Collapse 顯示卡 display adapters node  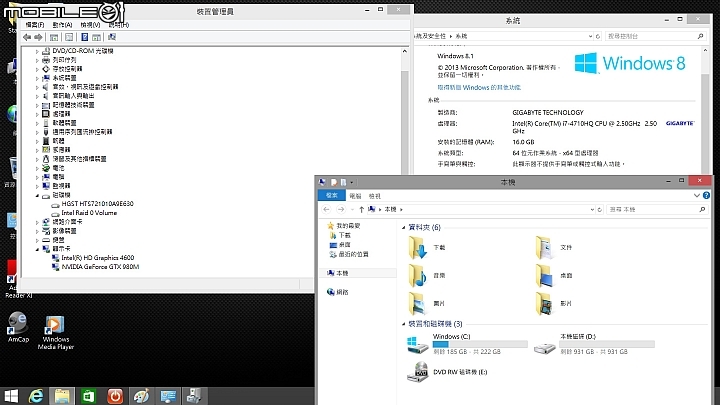37,249
